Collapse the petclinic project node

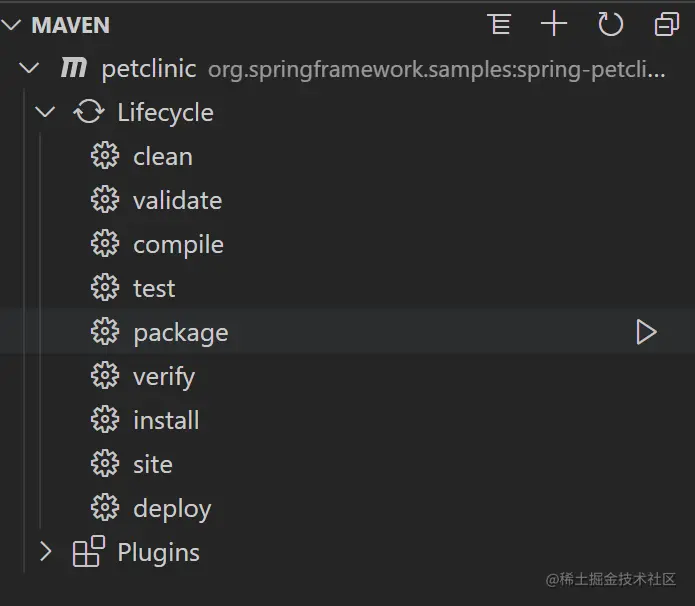click(29, 68)
